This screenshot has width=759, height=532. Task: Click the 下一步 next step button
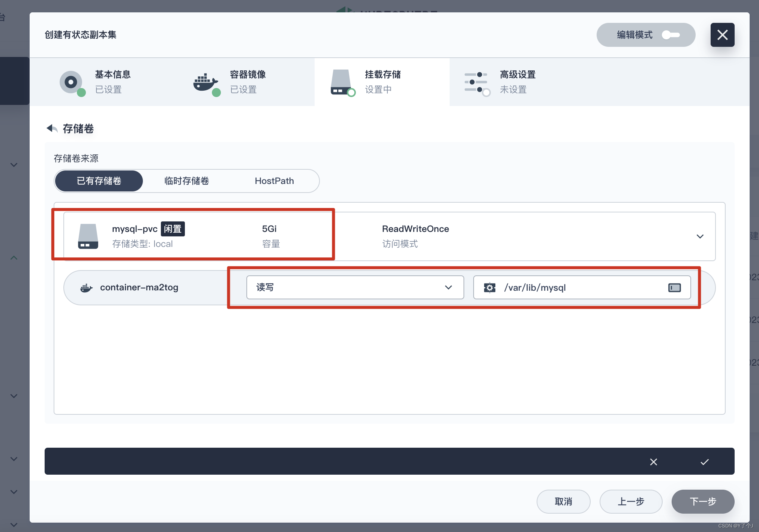(x=703, y=502)
